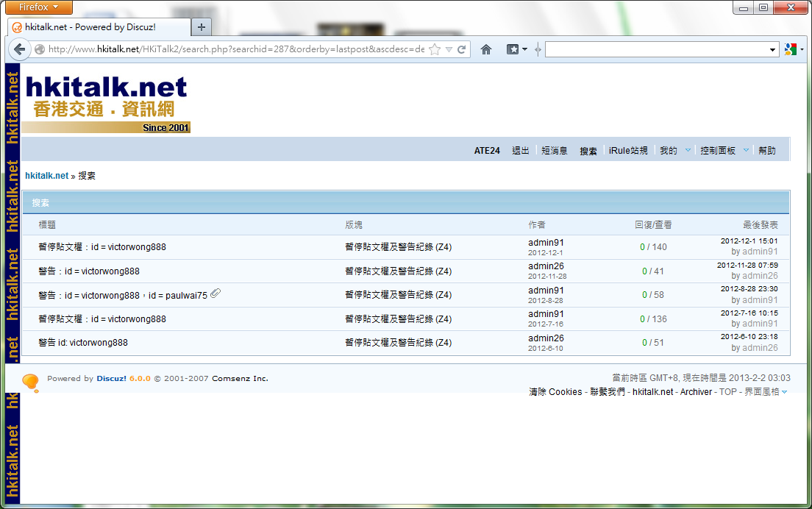Click 清除 Cookies link in footer
The width and height of the screenshot is (812, 509).
(555, 392)
